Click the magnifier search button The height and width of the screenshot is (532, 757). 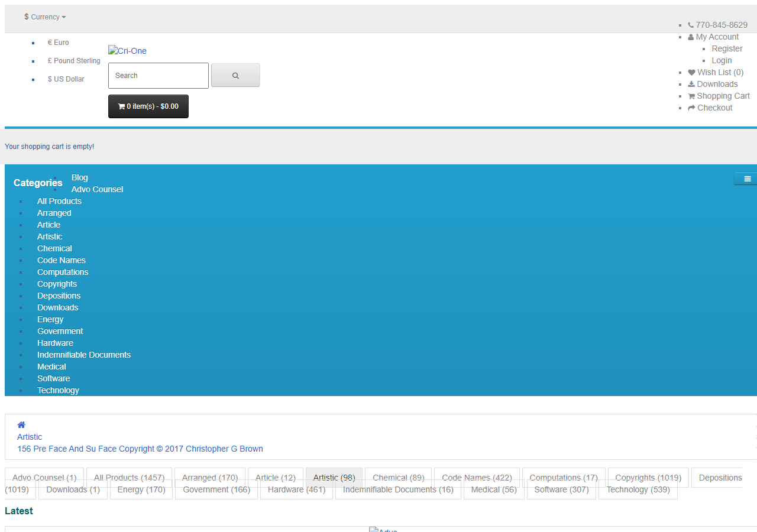tap(235, 76)
